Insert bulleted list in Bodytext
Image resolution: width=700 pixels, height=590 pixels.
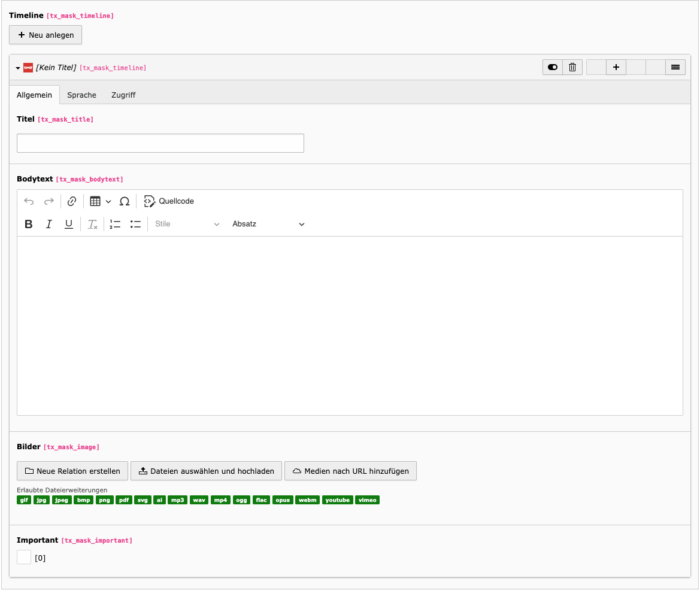(x=135, y=224)
